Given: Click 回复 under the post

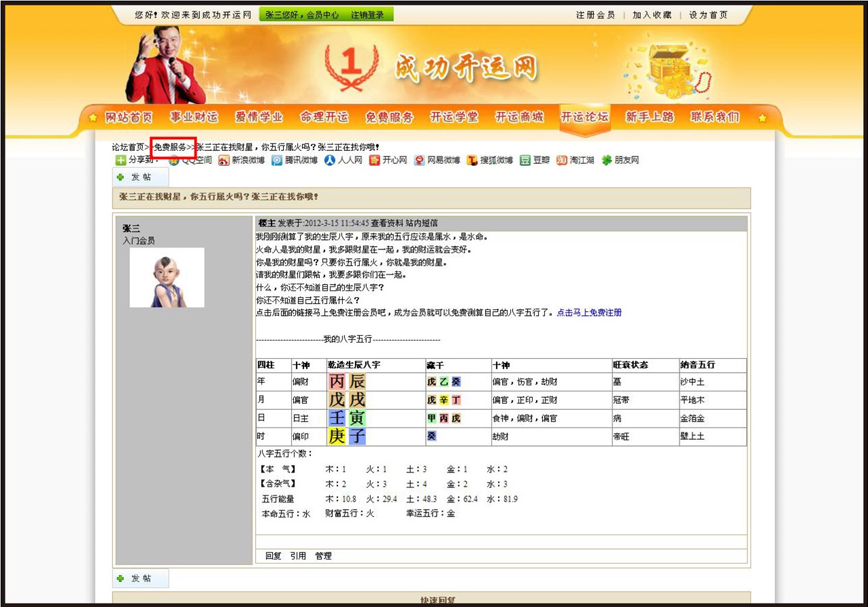Looking at the screenshot, I should (273, 556).
